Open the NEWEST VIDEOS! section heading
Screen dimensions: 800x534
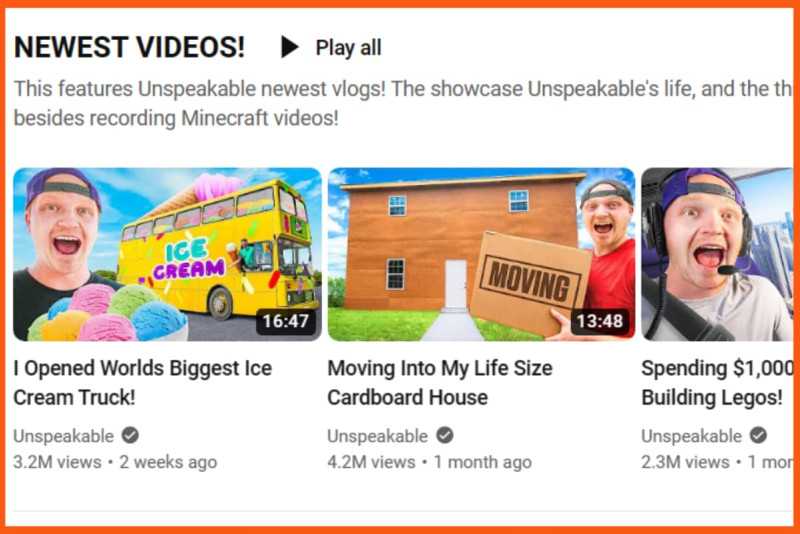click(x=130, y=47)
